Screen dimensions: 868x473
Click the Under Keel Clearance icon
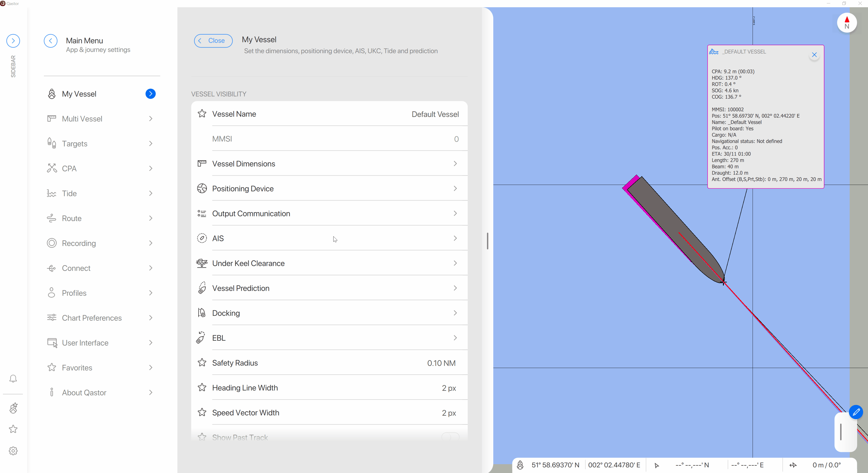[x=201, y=263]
